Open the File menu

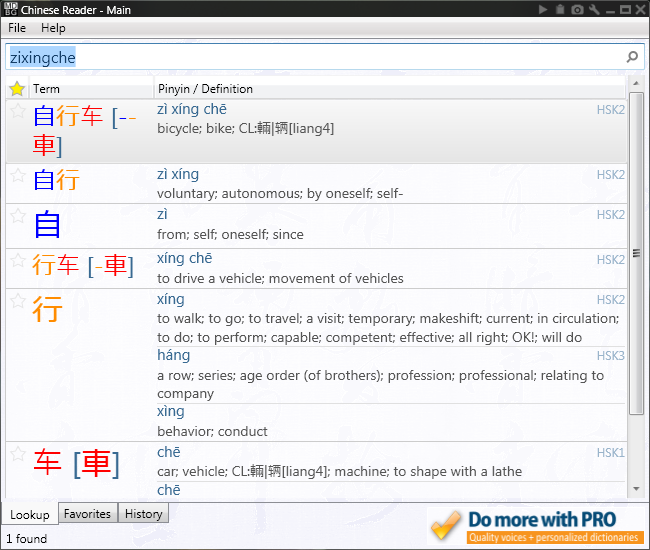17,28
